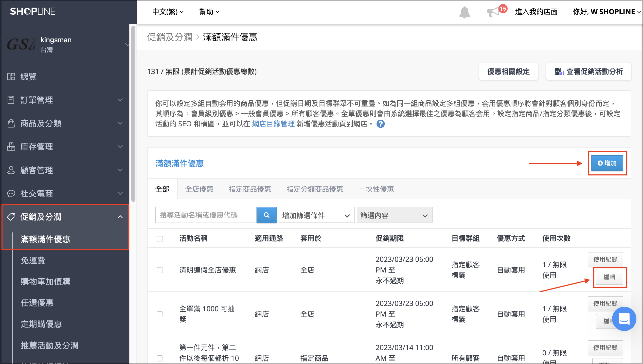Collapse 促銷及分潤 sidebar section
Image resolution: width=643 pixels, height=364 pixels.
tap(120, 217)
